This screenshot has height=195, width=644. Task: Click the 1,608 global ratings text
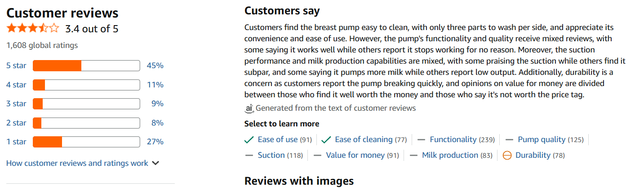(42, 45)
